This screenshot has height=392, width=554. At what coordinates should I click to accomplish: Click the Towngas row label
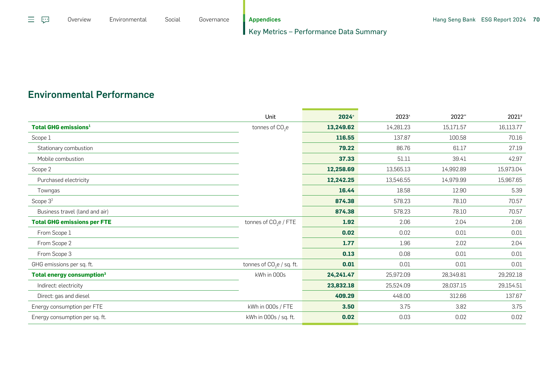coord(49,190)
